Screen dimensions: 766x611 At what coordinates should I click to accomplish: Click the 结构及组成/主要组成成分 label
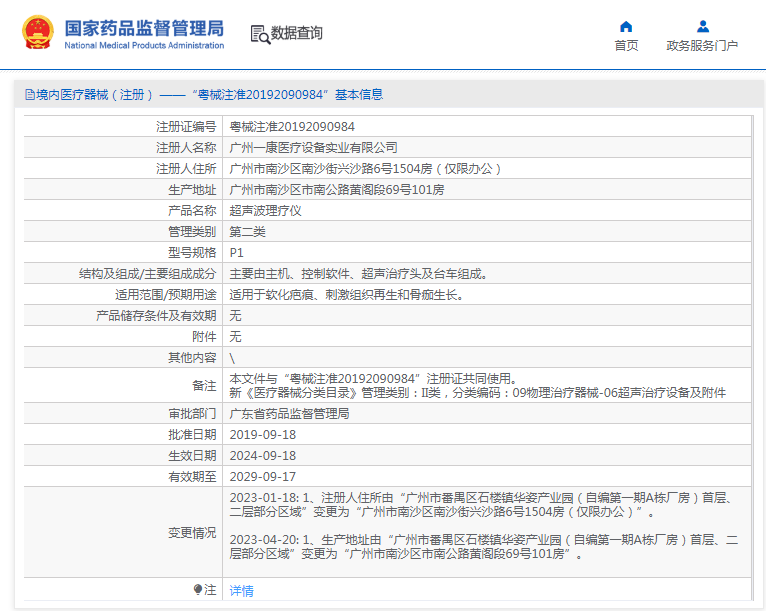[148, 274]
